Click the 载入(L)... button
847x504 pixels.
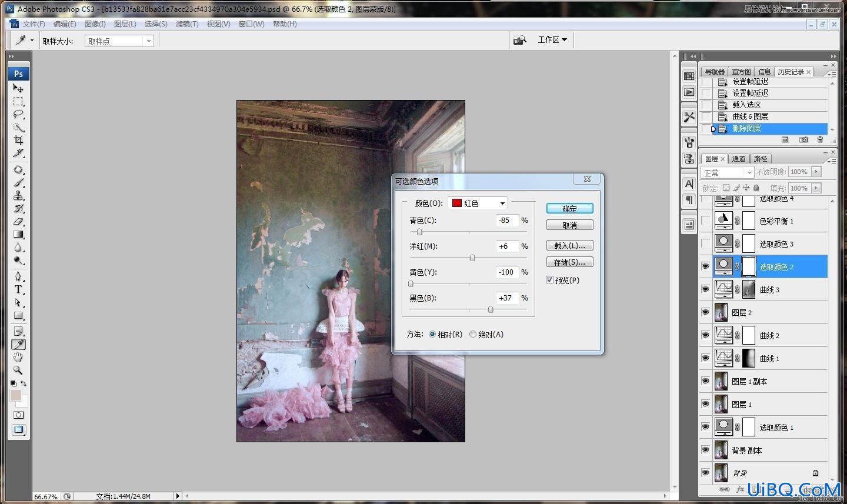pos(569,245)
